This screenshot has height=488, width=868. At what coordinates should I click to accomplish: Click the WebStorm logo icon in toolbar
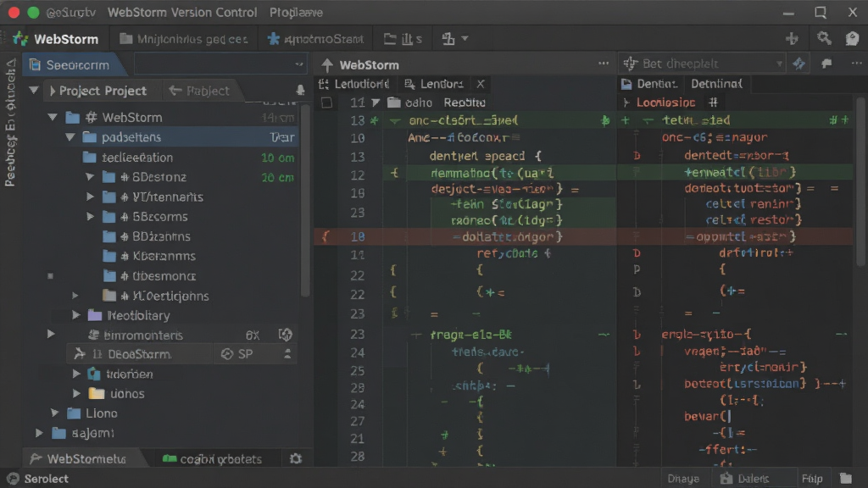(x=20, y=39)
